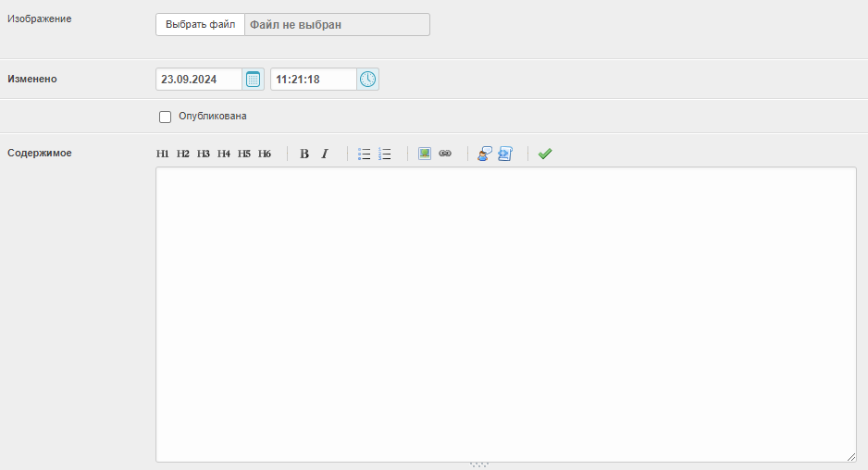Viewport: 868px width, 470px height.
Task: Enable the Опубликована checkbox
Action: [166, 117]
